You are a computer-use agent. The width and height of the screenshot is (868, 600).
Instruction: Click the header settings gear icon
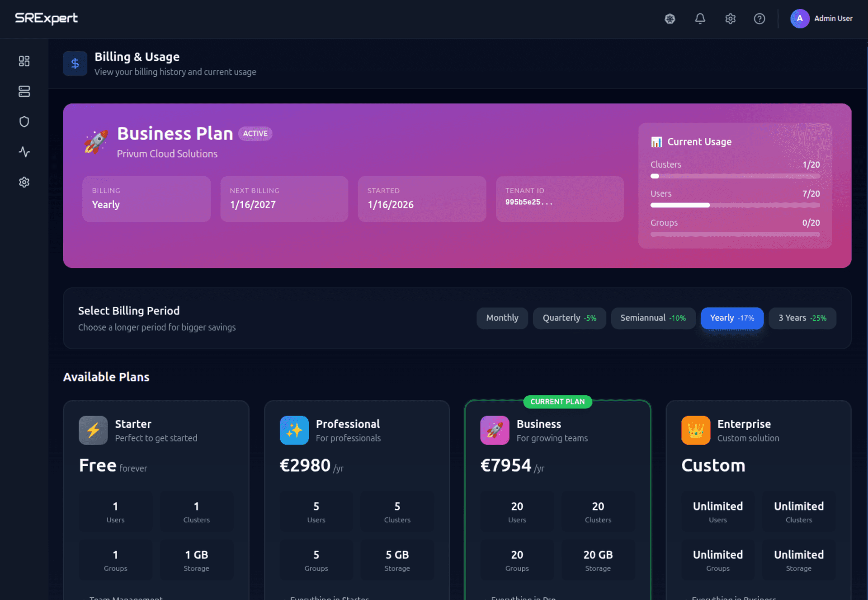click(730, 19)
